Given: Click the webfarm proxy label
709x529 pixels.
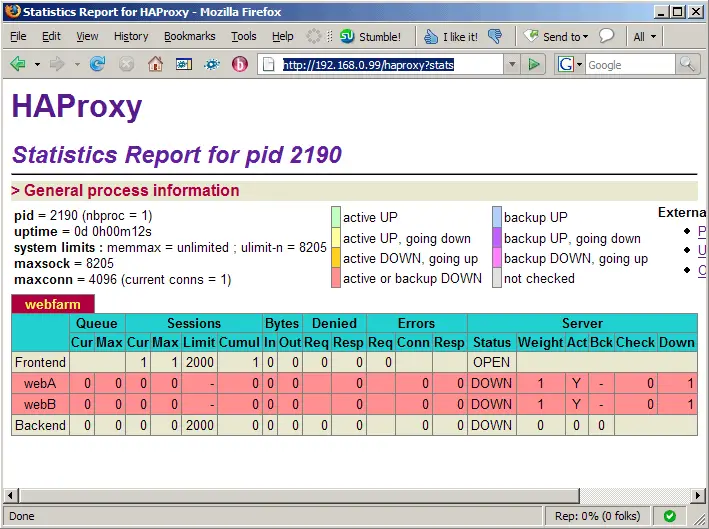Looking at the screenshot, I should click(53, 304).
